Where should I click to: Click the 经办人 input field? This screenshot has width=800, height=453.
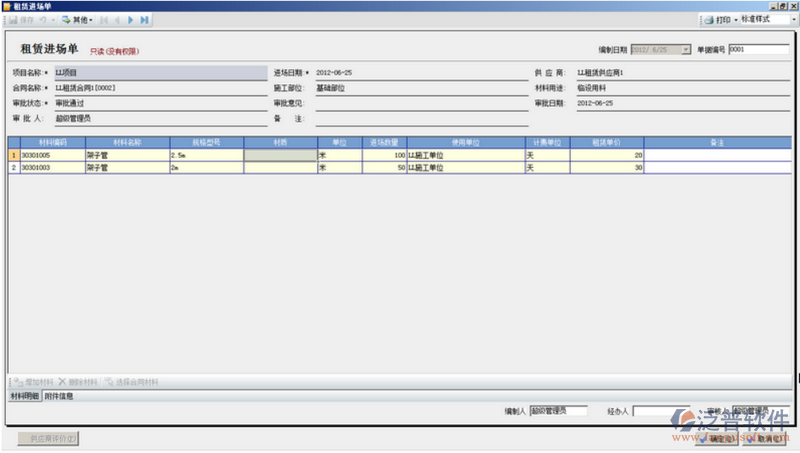pos(658,410)
